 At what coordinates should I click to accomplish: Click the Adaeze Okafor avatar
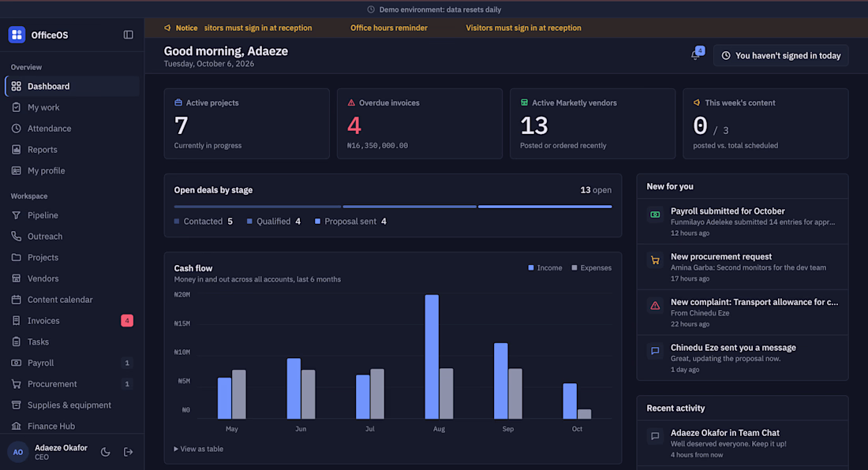pyautogui.click(x=17, y=453)
